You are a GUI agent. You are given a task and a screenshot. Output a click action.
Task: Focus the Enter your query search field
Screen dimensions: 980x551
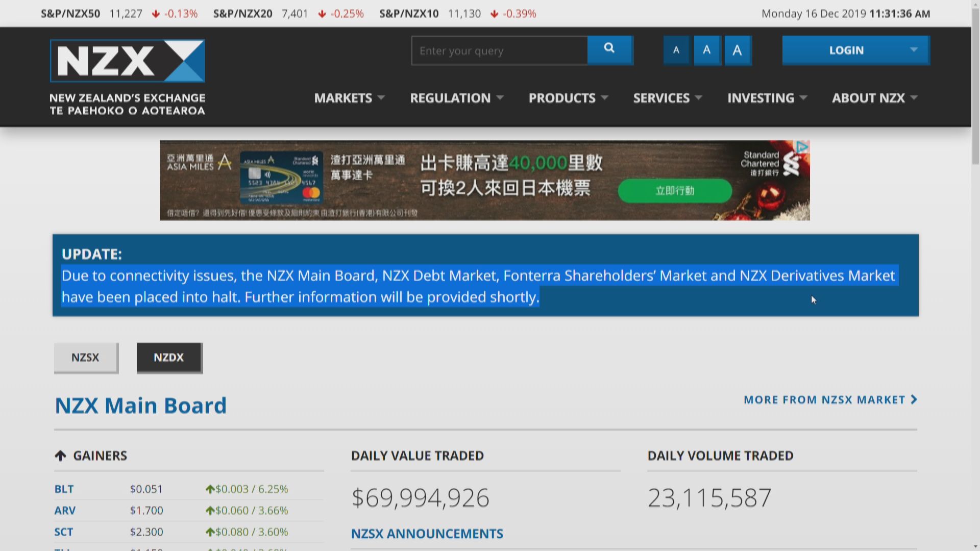tap(499, 51)
